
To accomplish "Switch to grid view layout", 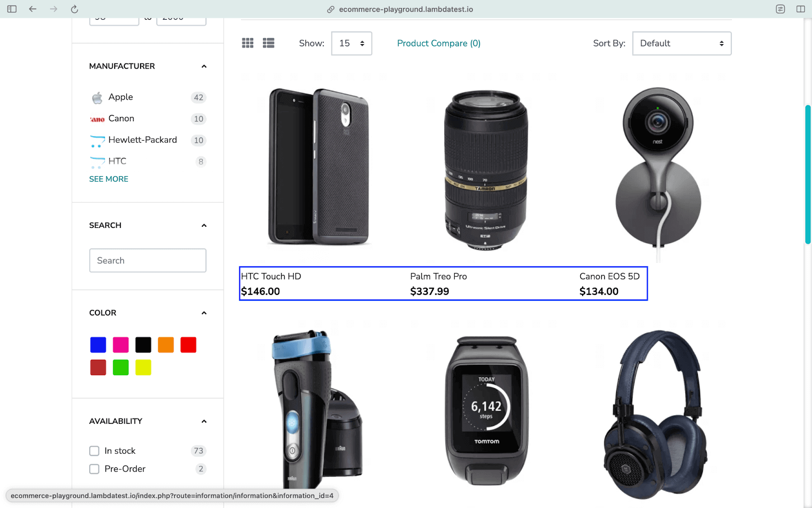I will tap(248, 43).
